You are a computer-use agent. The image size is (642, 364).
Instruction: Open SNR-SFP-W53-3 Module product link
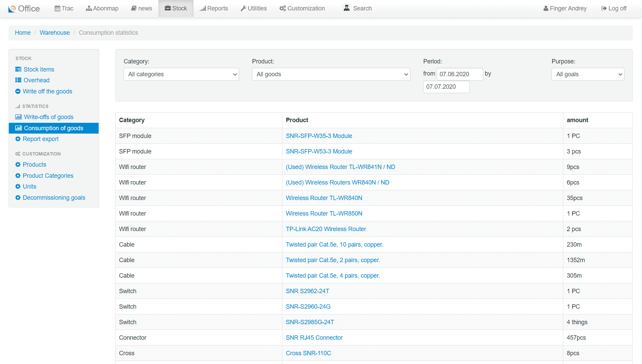(319, 151)
